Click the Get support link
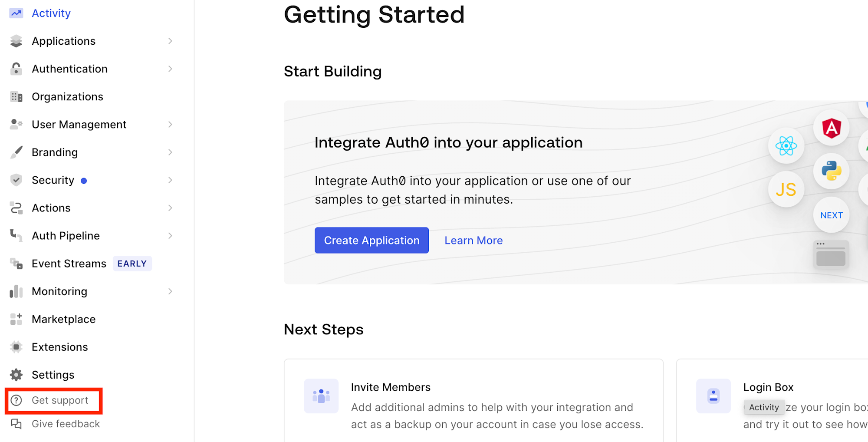This screenshot has width=868, height=442. pos(60,400)
